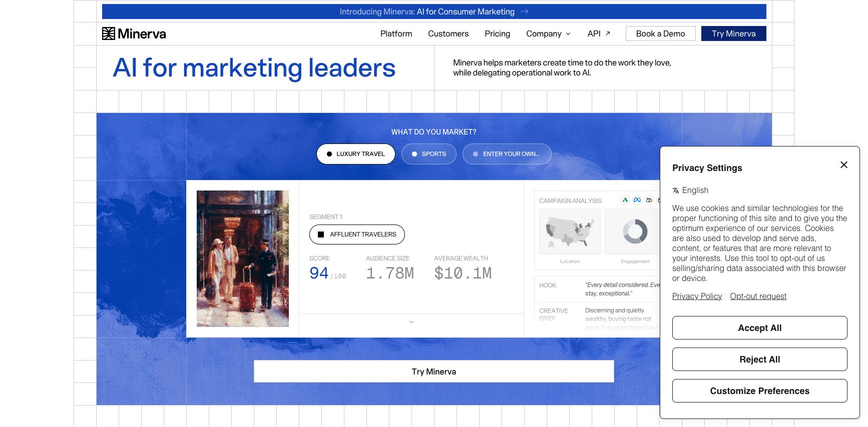
Task: Click the cookie notice paragraph in Privacy Settings
Action: [759, 243]
